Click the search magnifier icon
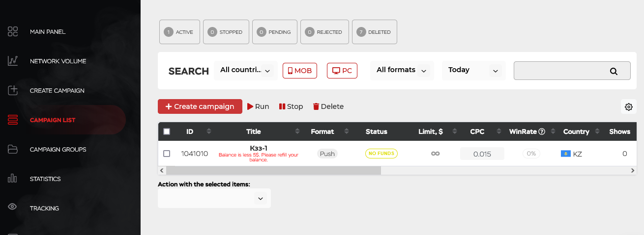The height and width of the screenshot is (235, 644). [614, 71]
